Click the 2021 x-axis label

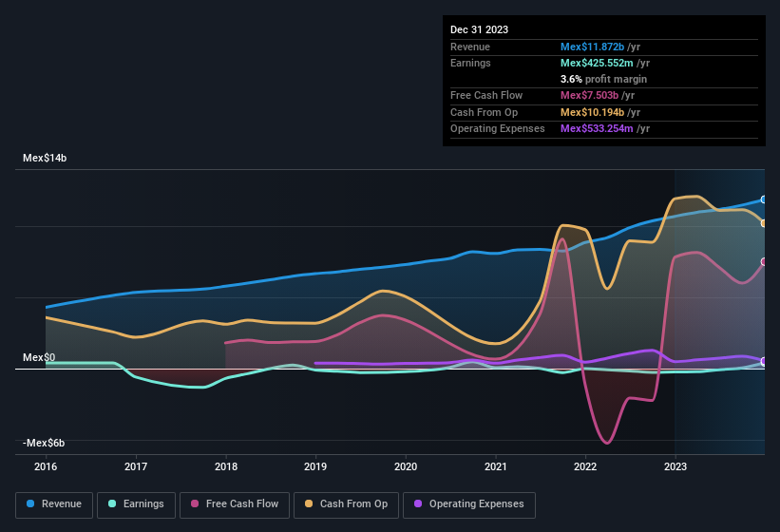[496, 466]
